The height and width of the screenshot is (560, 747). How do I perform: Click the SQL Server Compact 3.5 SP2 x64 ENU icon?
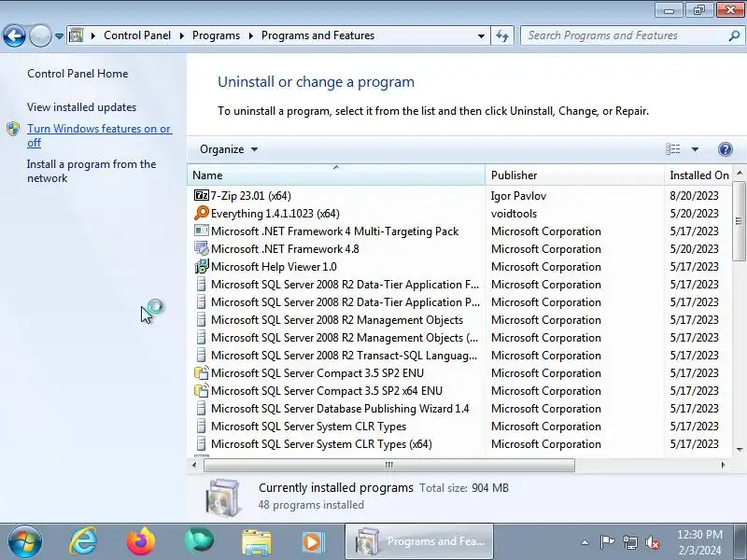click(x=202, y=390)
